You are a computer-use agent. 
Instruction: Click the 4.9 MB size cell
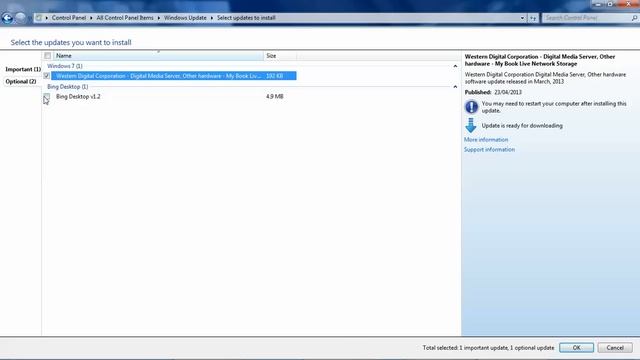274,96
